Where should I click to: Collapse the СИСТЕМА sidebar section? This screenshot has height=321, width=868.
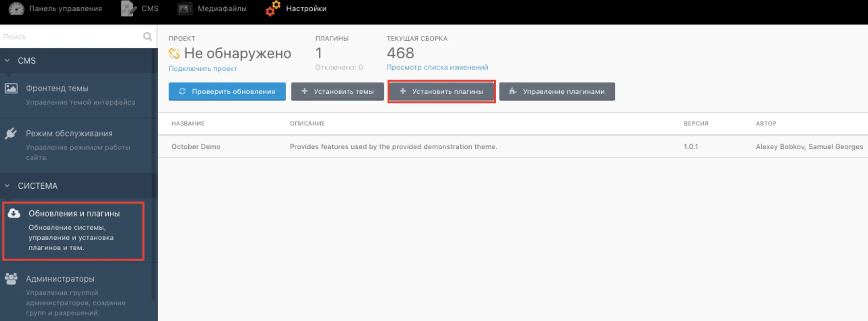[x=7, y=186]
